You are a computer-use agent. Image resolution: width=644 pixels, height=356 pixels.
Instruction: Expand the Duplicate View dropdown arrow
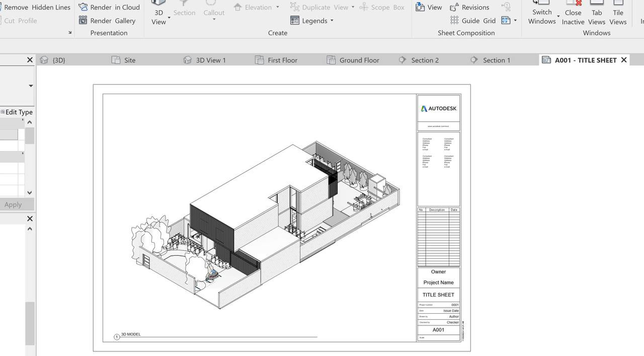(353, 7)
